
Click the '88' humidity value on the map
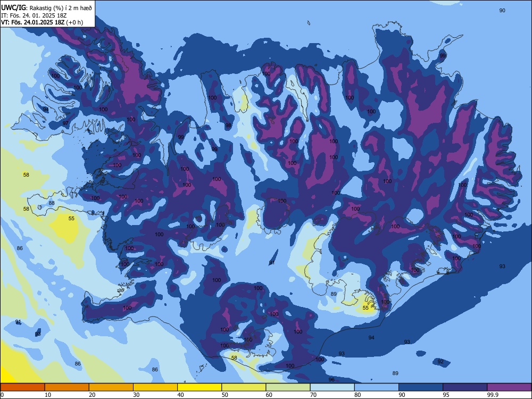[52, 203]
